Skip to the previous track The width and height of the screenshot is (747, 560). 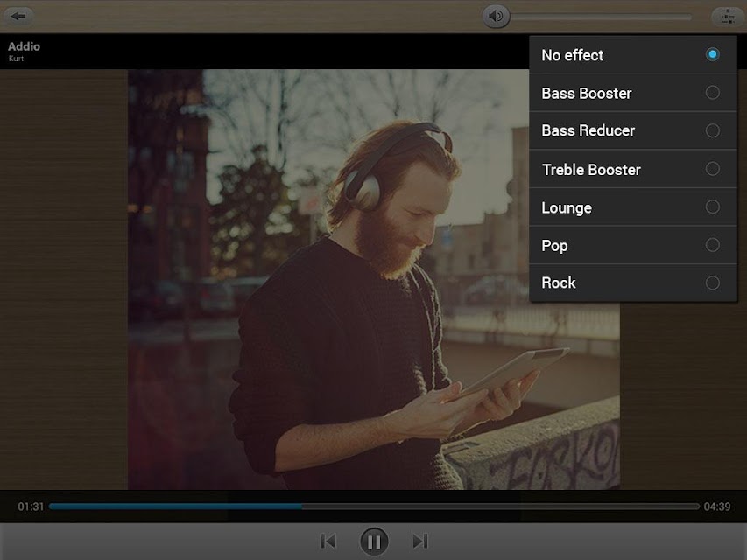point(328,542)
